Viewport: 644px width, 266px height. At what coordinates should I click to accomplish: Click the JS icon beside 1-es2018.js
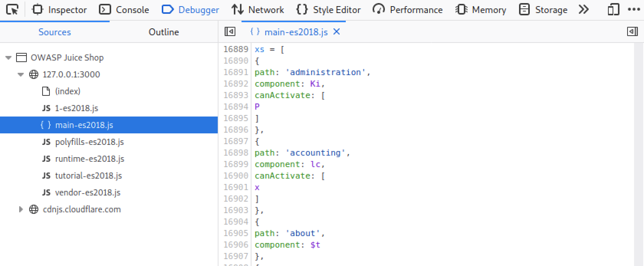pyautogui.click(x=46, y=108)
